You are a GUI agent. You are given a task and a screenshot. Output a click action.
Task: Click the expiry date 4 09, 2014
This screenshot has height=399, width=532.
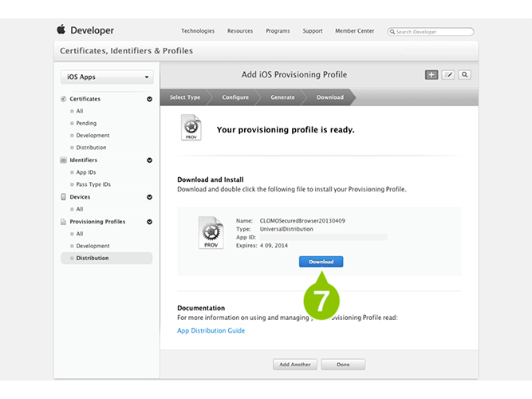274,246
